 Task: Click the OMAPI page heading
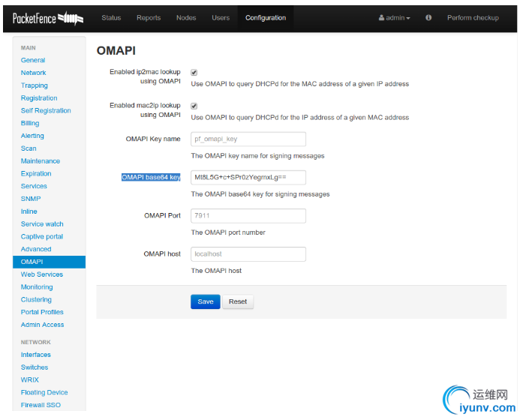pos(116,51)
